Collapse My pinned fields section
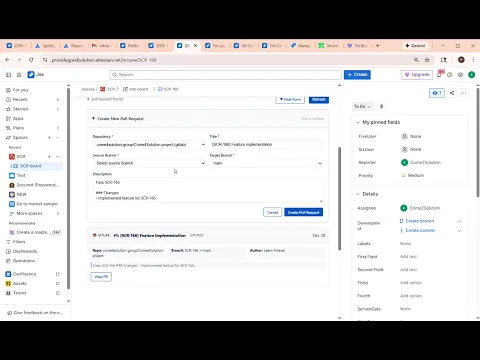The height and width of the screenshot is (360, 480). [358, 122]
